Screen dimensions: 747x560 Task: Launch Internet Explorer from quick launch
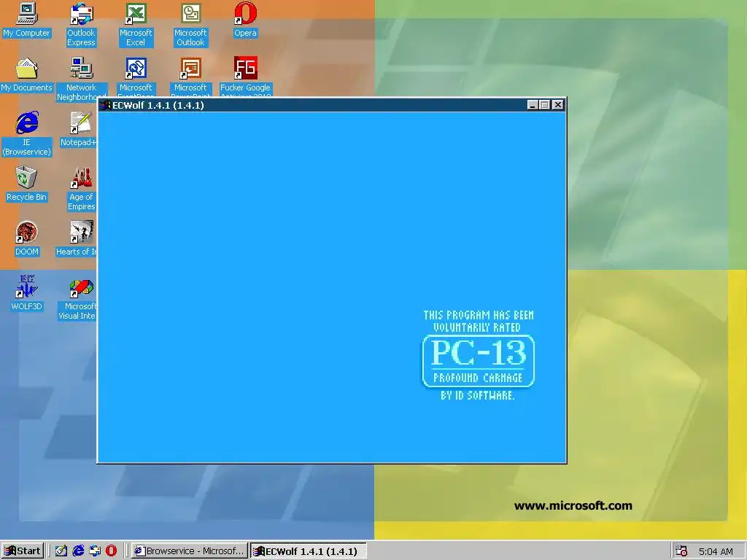pos(78,551)
